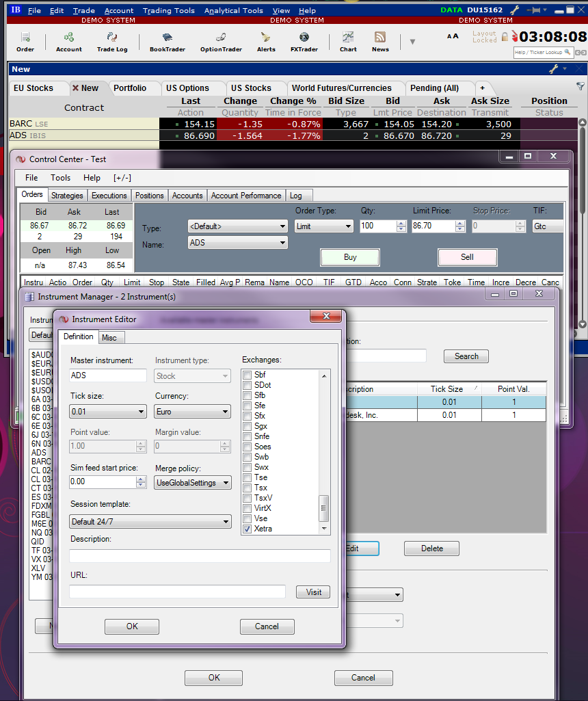Check the Sgx exchange checkbox

[x=247, y=427]
